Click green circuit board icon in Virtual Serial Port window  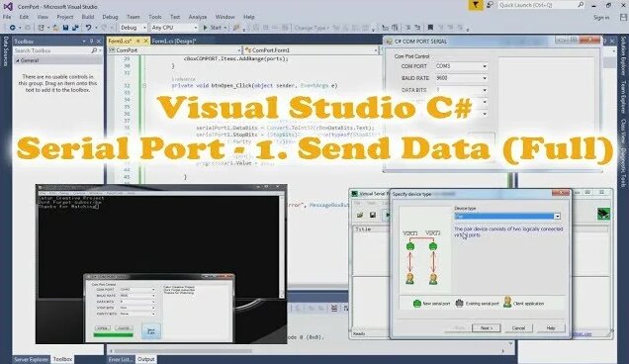(x=603, y=214)
